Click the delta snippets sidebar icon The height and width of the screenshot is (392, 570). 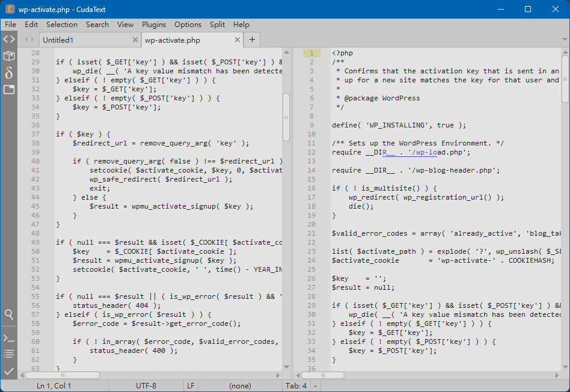point(8,73)
